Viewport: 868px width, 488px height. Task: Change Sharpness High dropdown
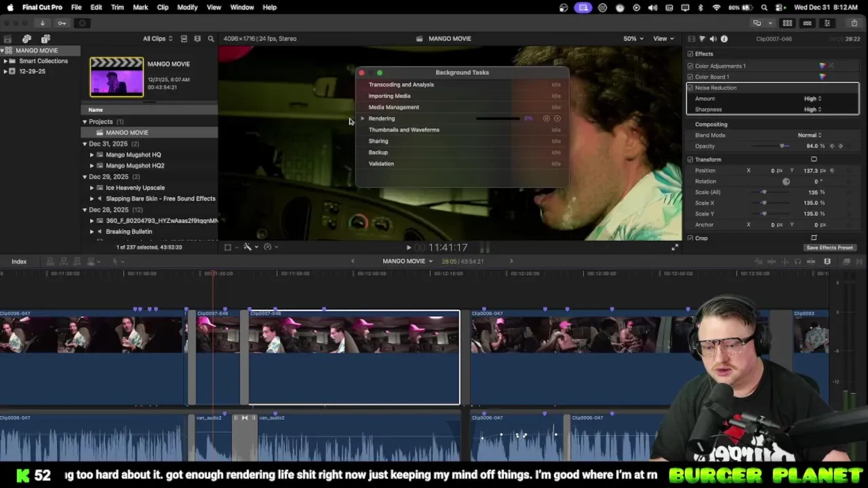point(812,109)
